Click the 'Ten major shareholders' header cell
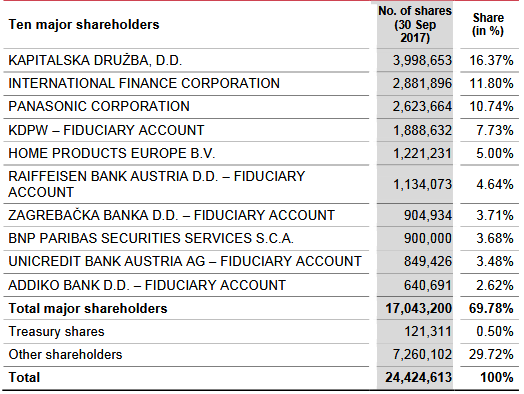 click(84, 25)
